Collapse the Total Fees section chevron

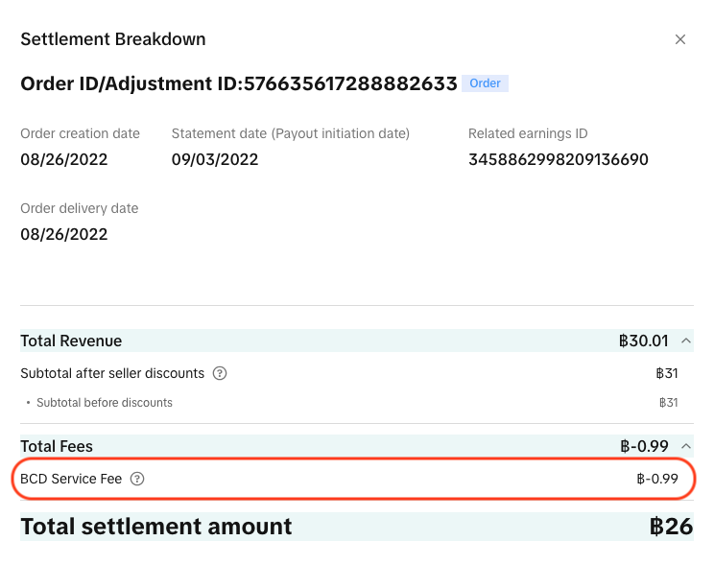click(x=685, y=446)
